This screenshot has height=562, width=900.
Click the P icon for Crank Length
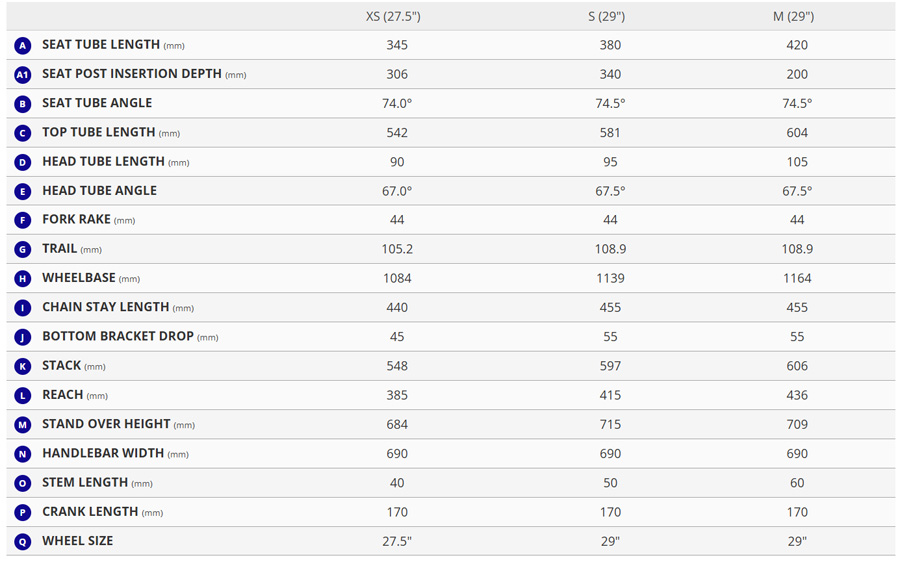tap(23, 513)
